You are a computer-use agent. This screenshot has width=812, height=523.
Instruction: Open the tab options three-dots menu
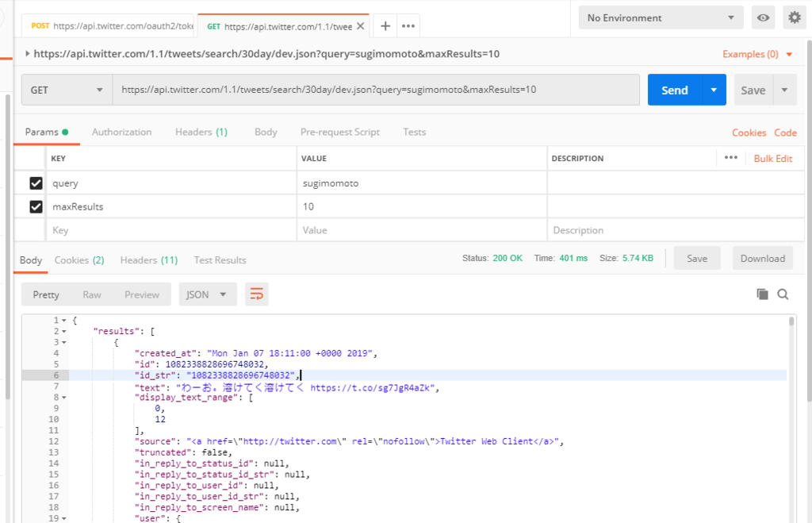[408, 26]
